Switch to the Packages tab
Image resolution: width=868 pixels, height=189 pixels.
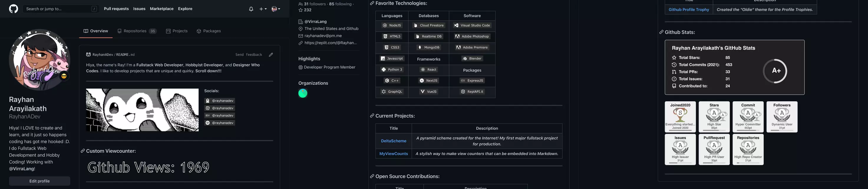209,31
